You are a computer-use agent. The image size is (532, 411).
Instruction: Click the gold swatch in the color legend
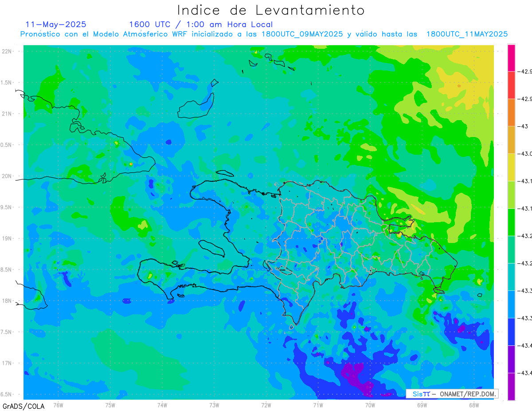(511, 140)
